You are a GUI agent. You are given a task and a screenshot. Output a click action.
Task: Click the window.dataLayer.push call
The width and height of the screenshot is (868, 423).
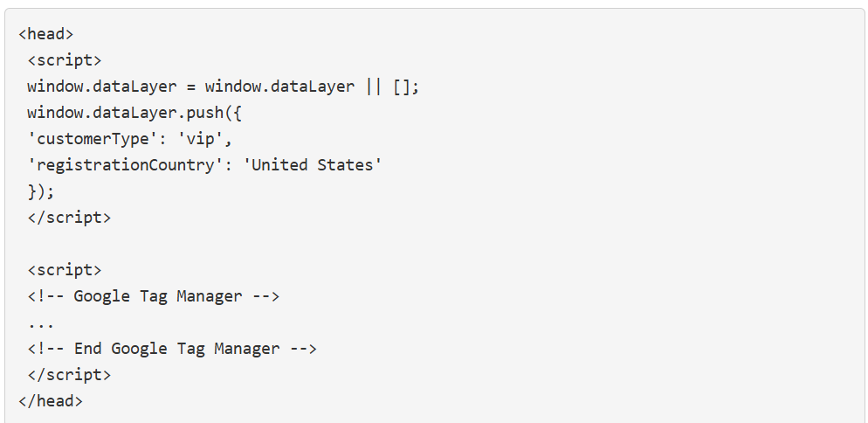click(135, 113)
